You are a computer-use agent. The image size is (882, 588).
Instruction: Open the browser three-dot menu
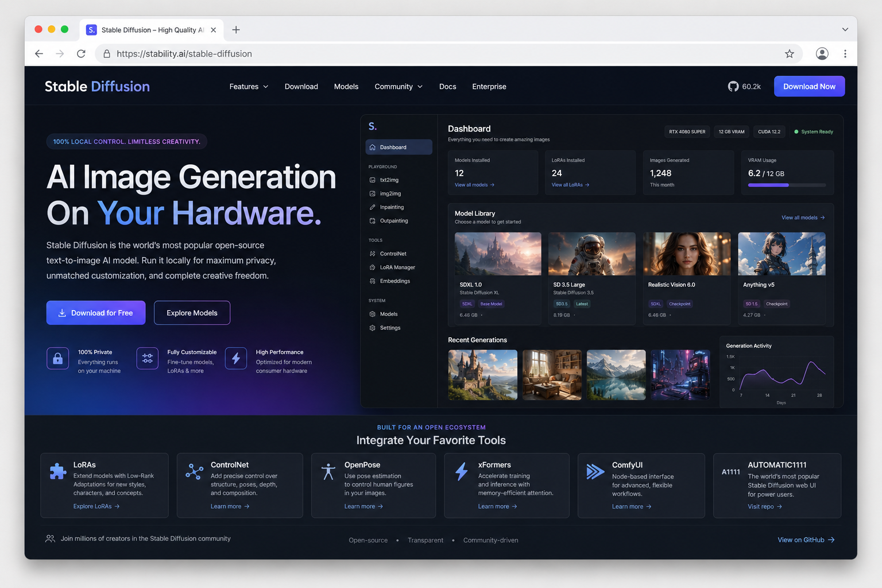(845, 54)
